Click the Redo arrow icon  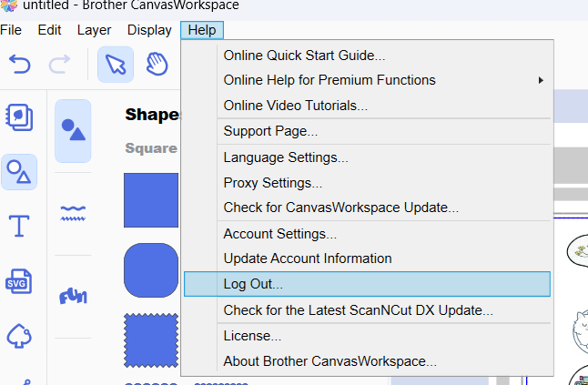point(59,65)
